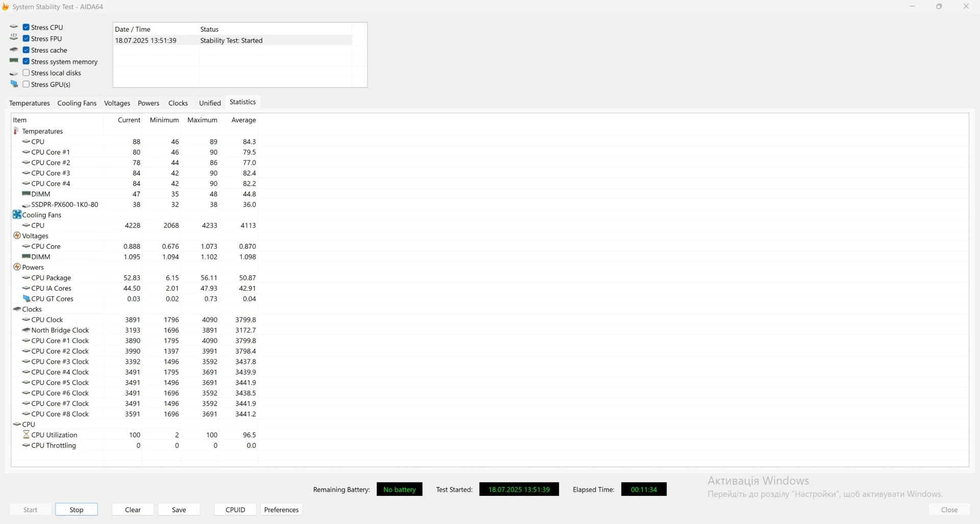Save the test results
Screen dimensions: 980x524
179,510
